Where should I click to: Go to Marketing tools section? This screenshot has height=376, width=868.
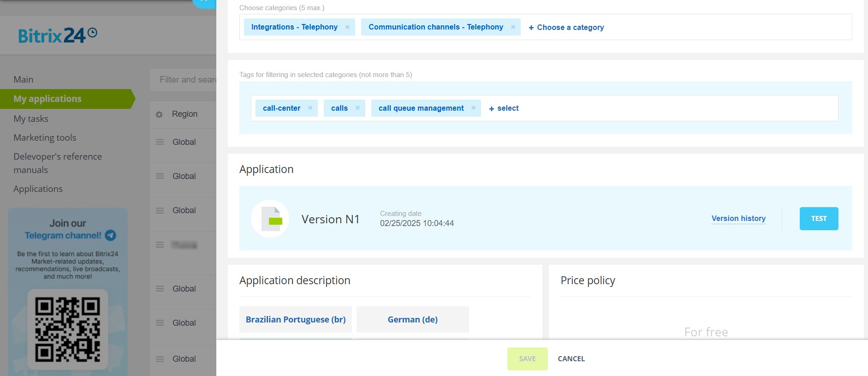45,137
